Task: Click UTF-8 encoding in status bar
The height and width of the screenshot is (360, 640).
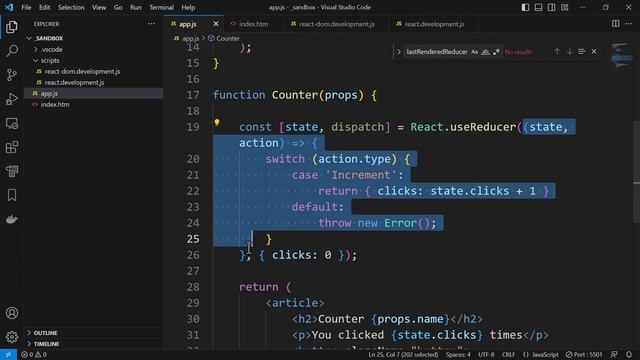Action: [x=486, y=355]
